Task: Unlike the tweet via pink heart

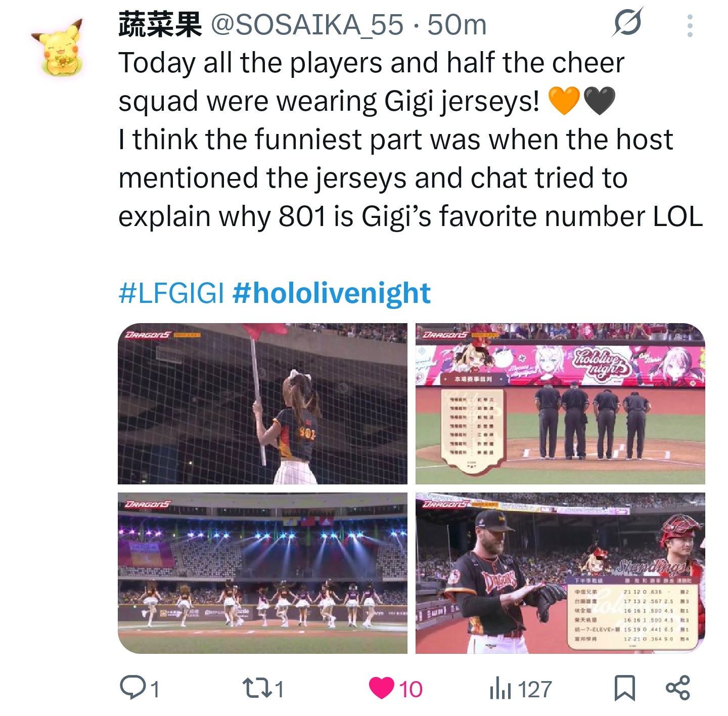Action: pyautogui.click(x=382, y=688)
